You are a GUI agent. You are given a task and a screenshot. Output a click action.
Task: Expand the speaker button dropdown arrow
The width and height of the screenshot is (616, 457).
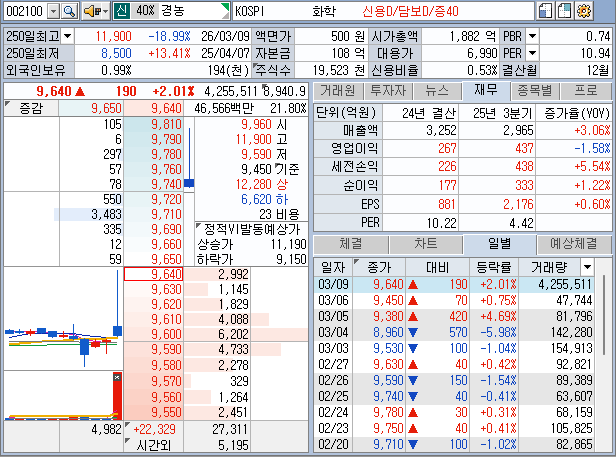click(105, 11)
